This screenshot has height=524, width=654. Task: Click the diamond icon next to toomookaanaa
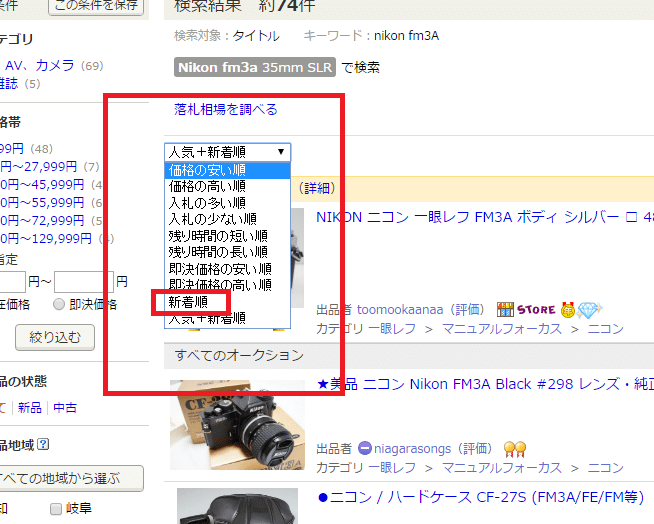coord(589,310)
